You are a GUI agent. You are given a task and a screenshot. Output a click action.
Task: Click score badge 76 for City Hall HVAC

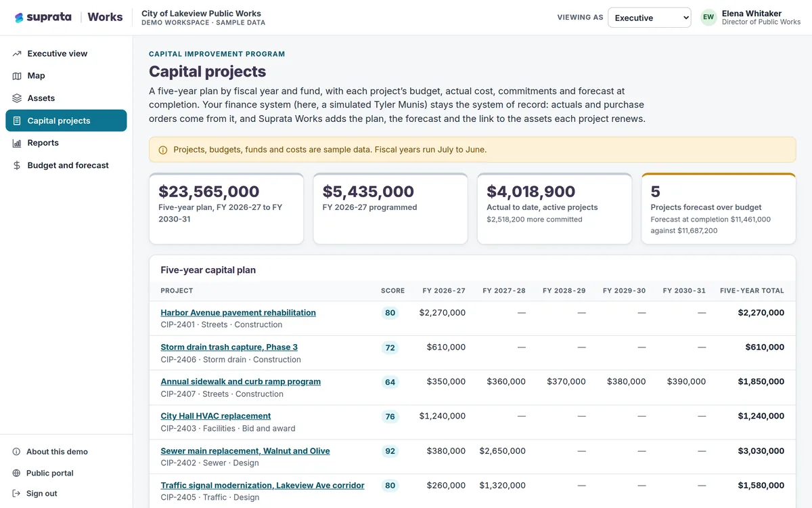coord(390,417)
